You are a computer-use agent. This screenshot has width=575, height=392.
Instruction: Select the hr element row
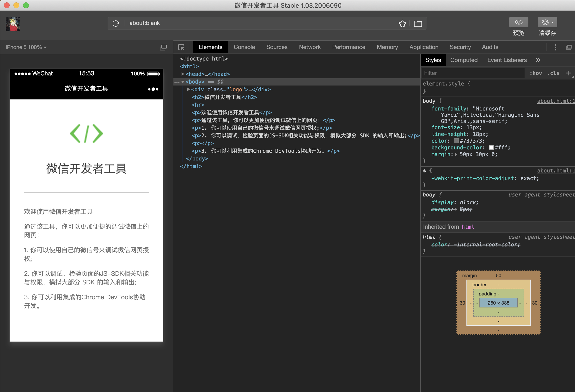click(x=198, y=105)
